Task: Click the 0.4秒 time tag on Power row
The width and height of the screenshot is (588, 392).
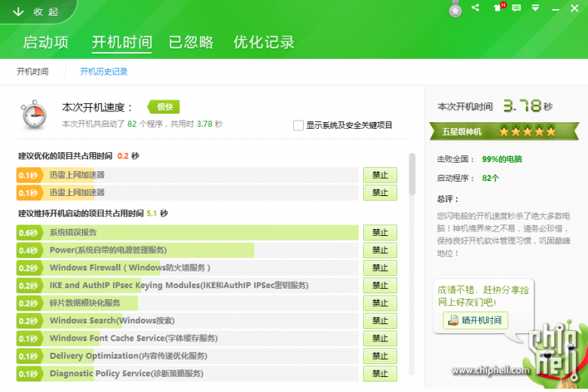Action: [x=29, y=250]
